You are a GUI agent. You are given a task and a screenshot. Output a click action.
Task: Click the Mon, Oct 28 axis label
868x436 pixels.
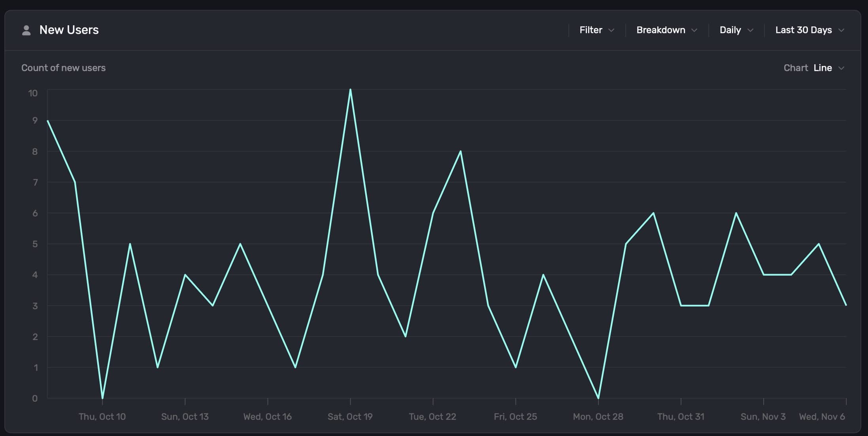click(598, 417)
